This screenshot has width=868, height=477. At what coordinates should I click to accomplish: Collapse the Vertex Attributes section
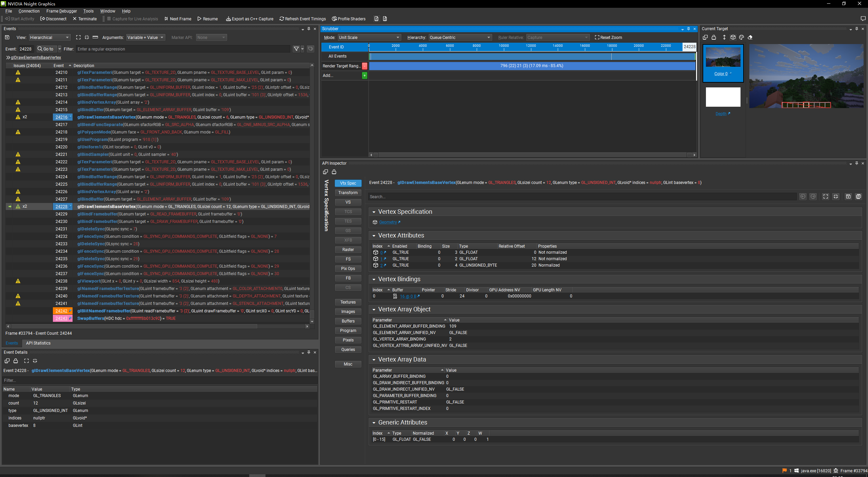pos(374,236)
